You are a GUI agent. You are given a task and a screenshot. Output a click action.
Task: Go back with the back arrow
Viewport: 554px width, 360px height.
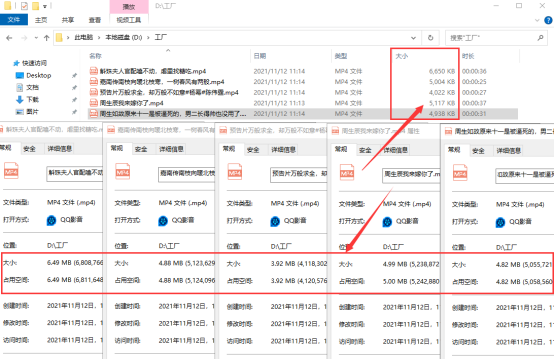pyautogui.click(x=10, y=38)
